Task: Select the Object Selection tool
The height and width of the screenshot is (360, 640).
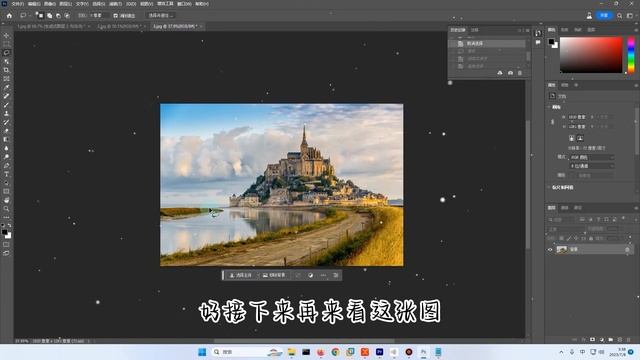Action: 6,61
